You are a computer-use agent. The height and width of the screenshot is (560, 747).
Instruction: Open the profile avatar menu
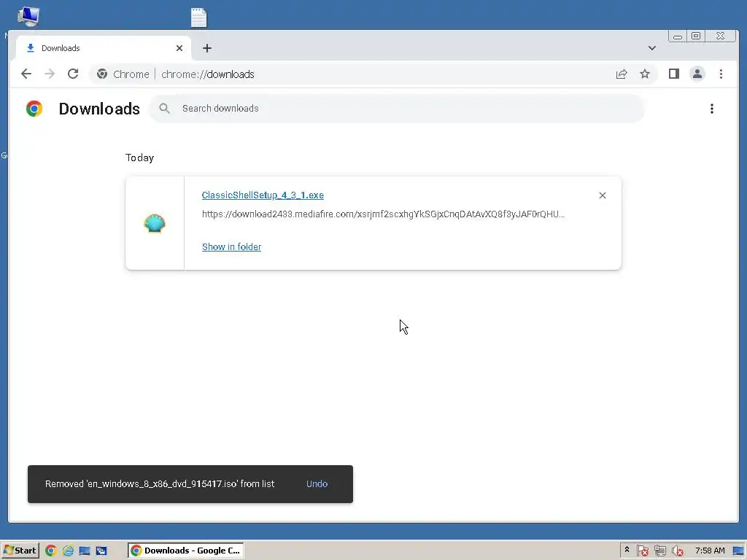click(x=697, y=74)
